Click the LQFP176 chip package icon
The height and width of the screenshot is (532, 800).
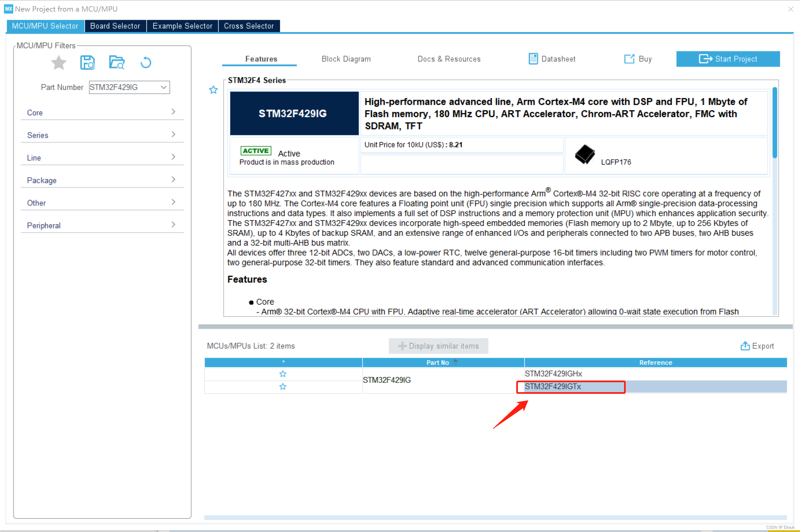[585, 155]
